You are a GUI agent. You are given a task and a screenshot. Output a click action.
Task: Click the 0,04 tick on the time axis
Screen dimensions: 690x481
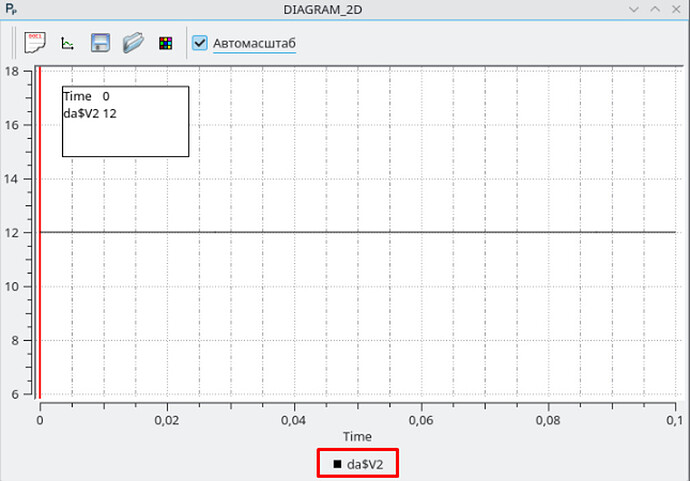[294, 420]
